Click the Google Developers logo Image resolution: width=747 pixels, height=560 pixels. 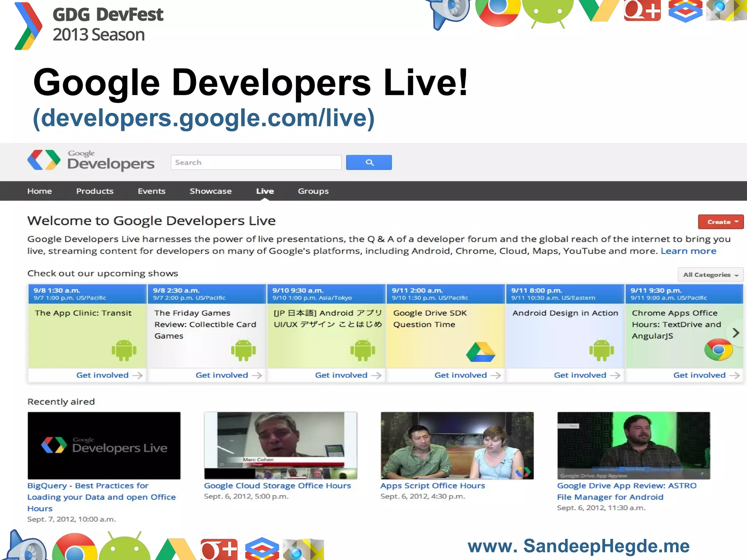pos(91,160)
